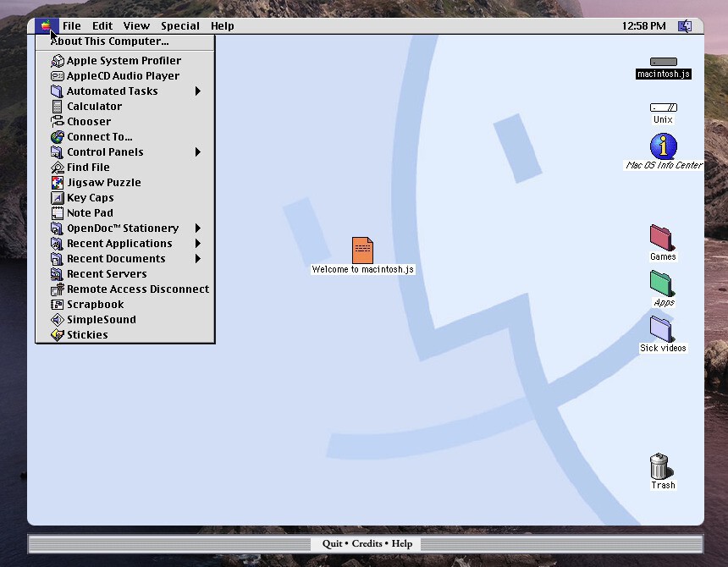Open the Edit menu
Image resolution: width=728 pixels, height=567 pixels.
pos(102,26)
